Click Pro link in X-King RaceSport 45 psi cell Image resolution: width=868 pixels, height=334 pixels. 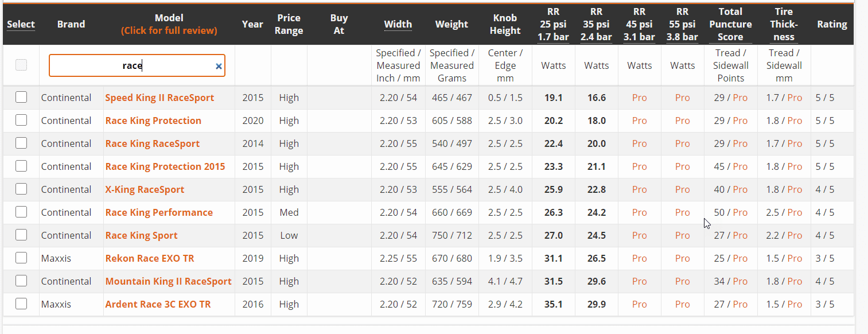640,189
